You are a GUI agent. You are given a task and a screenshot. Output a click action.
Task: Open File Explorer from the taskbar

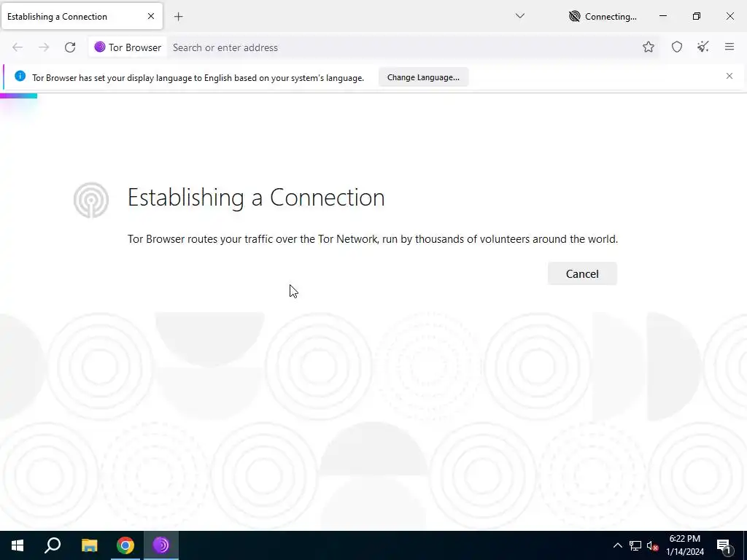tap(89, 545)
